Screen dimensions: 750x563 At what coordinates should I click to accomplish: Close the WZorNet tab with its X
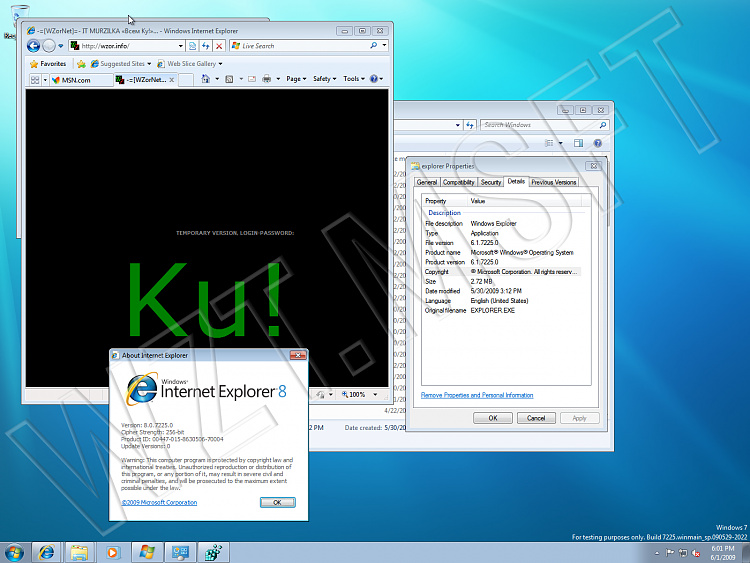pyautogui.click(x=172, y=79)
